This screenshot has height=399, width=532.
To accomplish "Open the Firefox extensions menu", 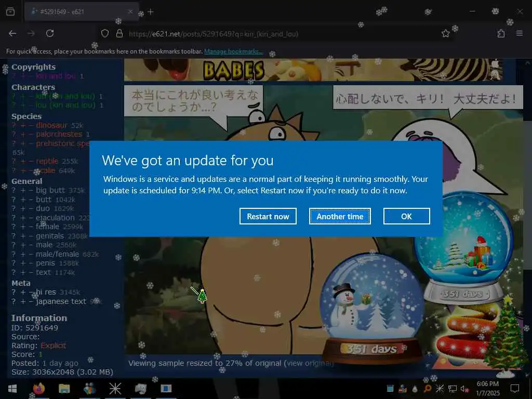I will [501, 33].
